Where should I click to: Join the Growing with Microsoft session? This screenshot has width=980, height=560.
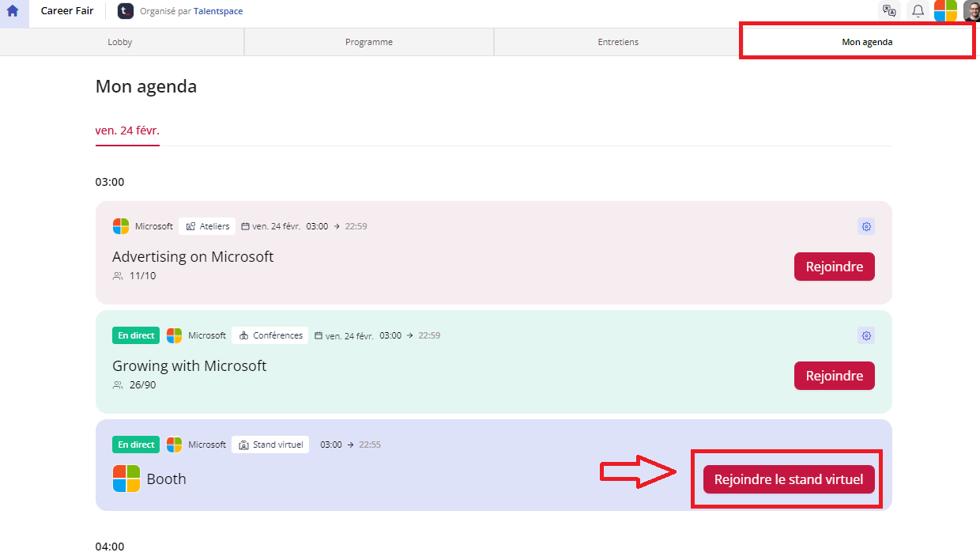(x=835, y=376)
